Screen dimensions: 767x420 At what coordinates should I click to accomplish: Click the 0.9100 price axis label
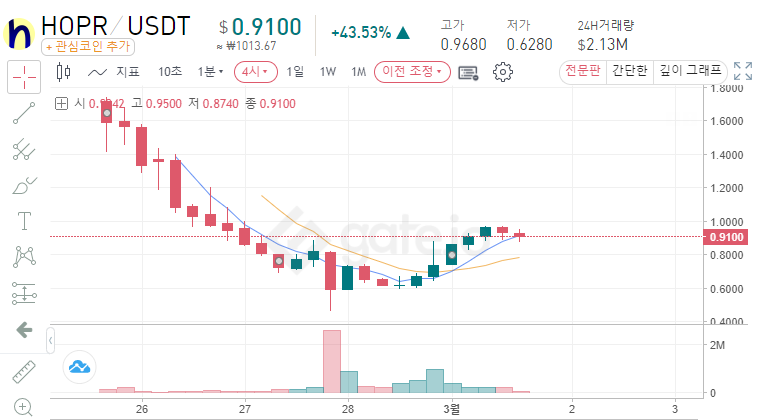click(725, 237)
